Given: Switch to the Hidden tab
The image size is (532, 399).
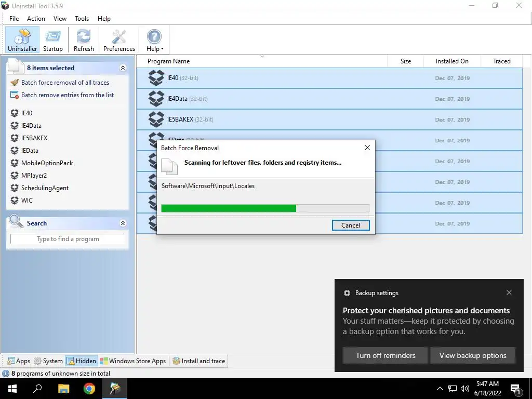Looking at the screenshot, I should pyautogui.click(x=82, y=361).
